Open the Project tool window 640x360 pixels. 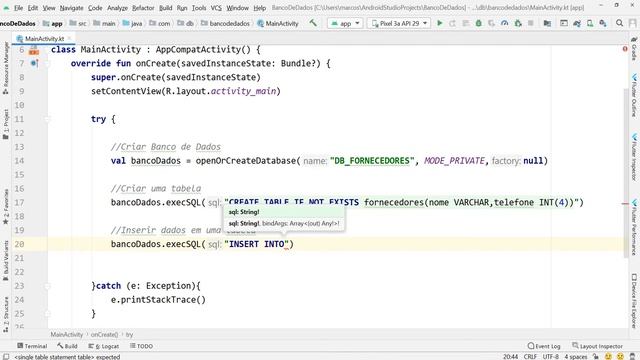[x=6, y=124]
